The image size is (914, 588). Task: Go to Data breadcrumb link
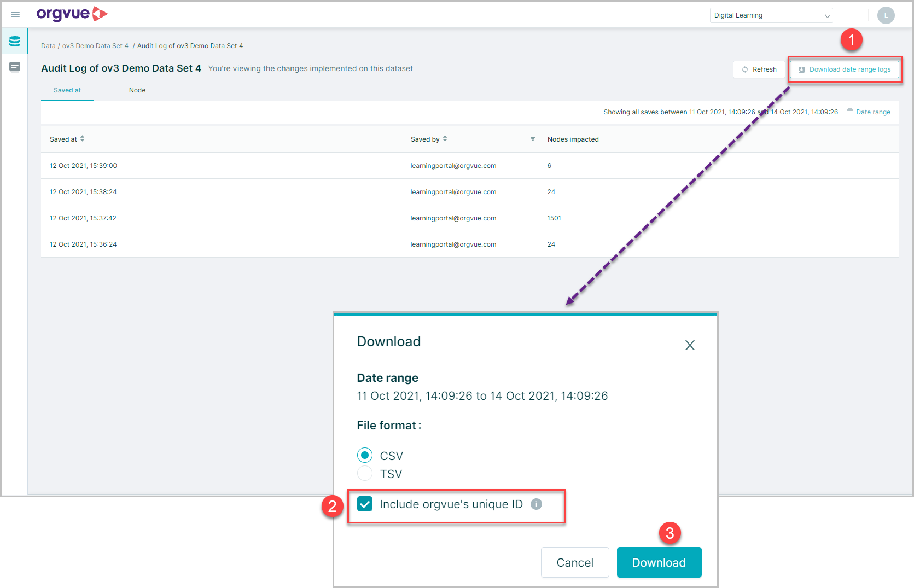48,46
